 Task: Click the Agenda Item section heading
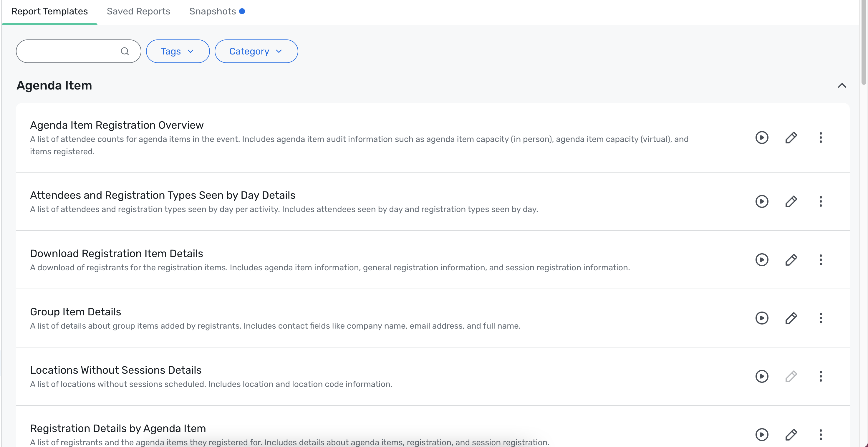coord(54,86)
